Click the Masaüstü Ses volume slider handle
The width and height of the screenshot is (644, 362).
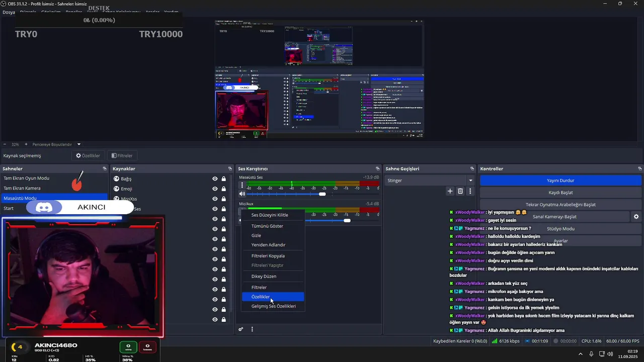pyautogui.click(x=322, y=194)
